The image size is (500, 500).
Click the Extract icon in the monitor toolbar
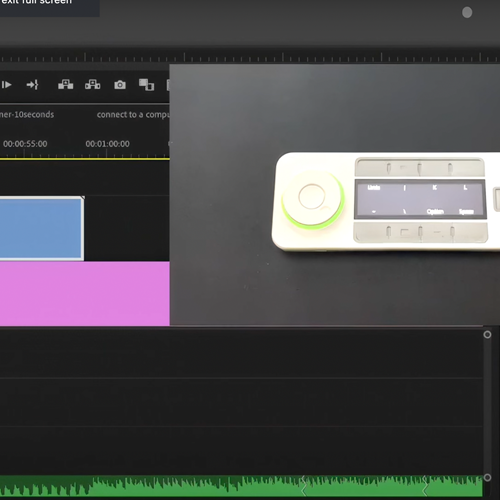click(x=93, y=85)
